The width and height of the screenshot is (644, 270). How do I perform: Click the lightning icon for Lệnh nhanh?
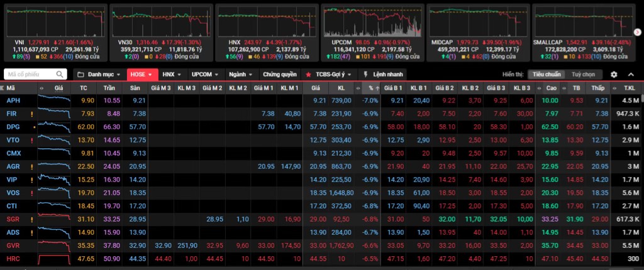point(367,74)
